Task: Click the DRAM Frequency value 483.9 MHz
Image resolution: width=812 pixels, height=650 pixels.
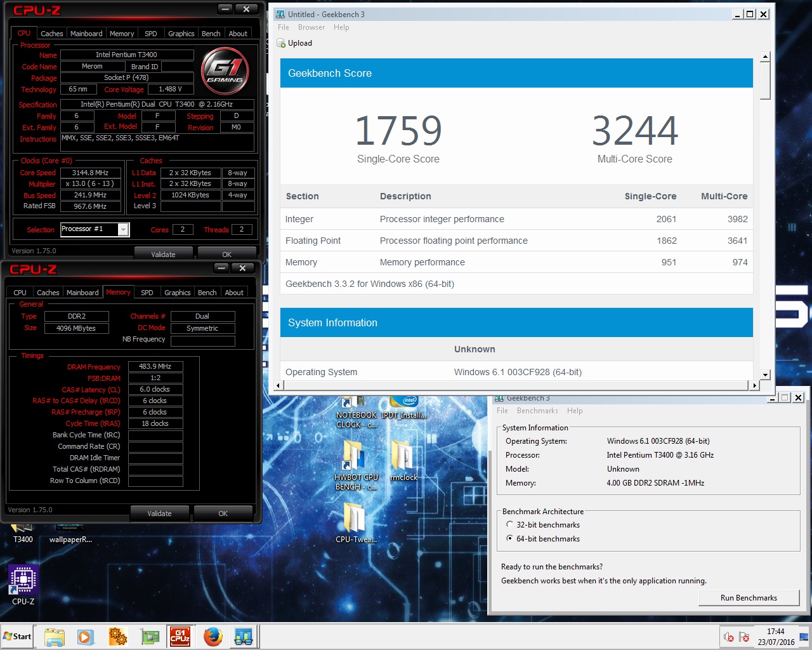Action: pos(155,366)
